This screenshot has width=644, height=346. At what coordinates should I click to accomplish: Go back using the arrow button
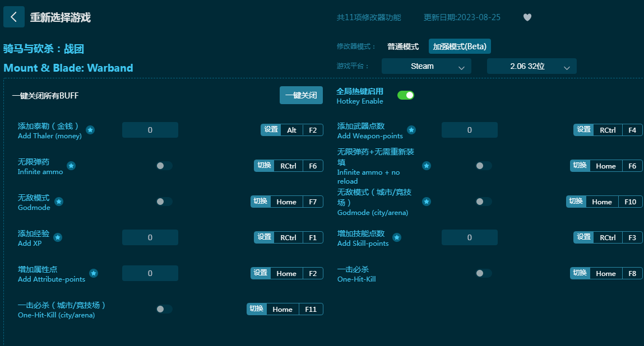tap(14, 17)
